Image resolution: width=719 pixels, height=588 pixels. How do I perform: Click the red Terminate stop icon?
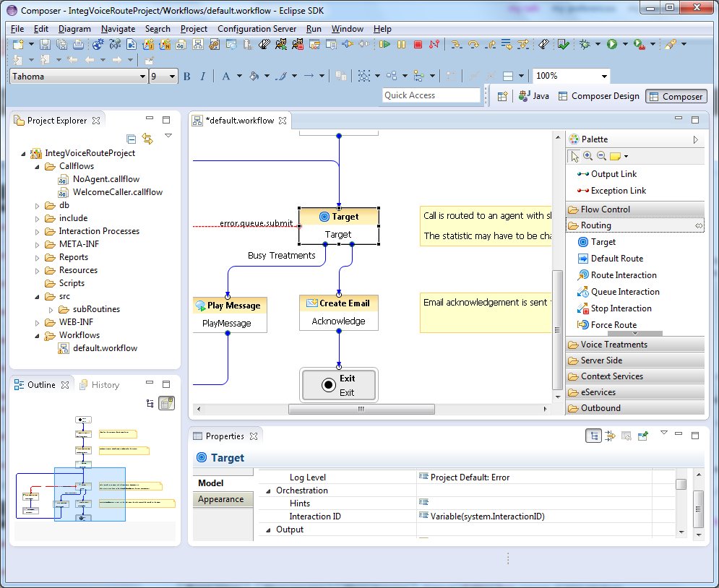point(418,44)
